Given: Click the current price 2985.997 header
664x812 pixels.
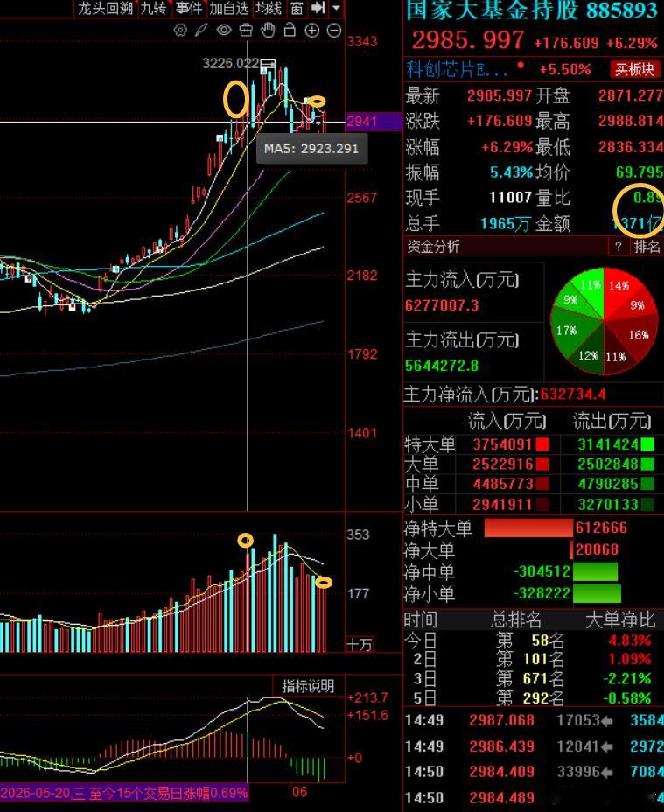Looking at the screenshot, I should (468, 40).
